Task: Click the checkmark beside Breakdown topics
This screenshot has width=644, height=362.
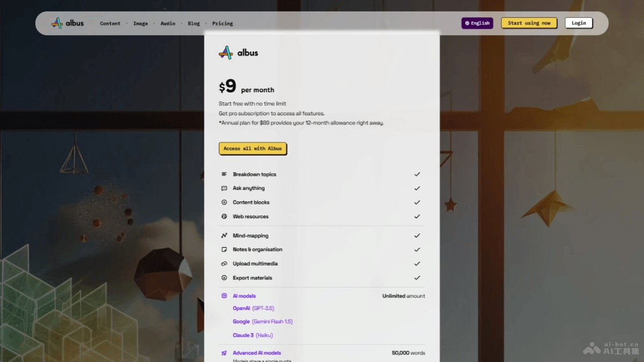Action: coord(417,174)
